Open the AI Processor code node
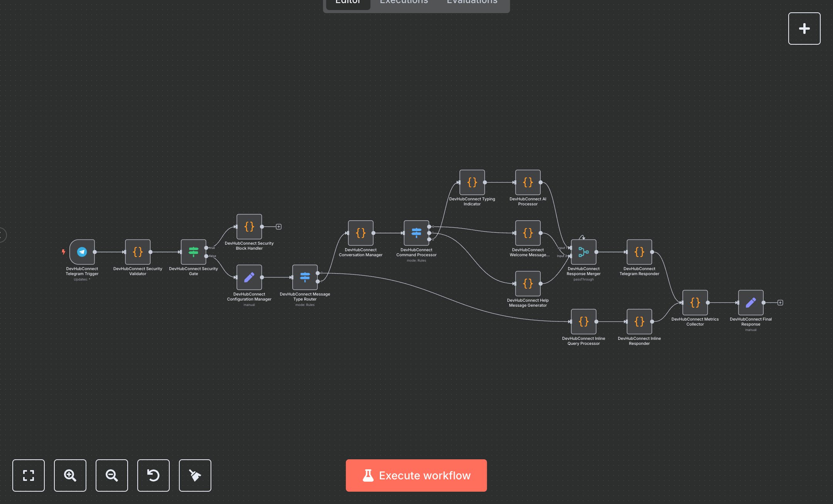This screenshot has height=504, width=833. pos(528,182)
